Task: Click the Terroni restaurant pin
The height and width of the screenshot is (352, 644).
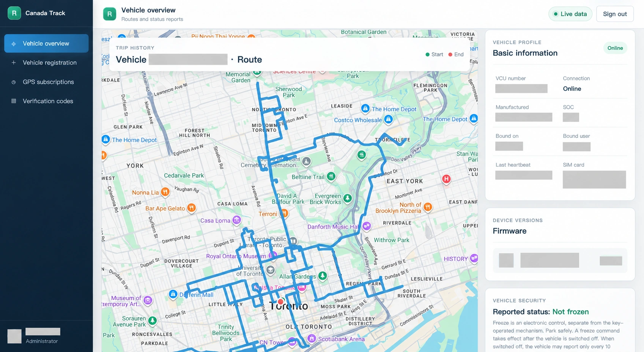Action: coord(284,213)
